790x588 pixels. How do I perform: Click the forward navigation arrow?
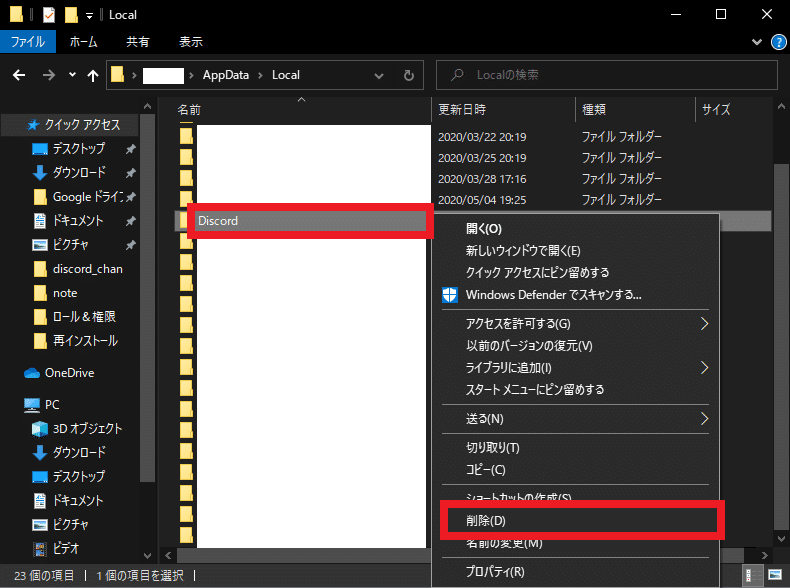(x=48, y=75)
